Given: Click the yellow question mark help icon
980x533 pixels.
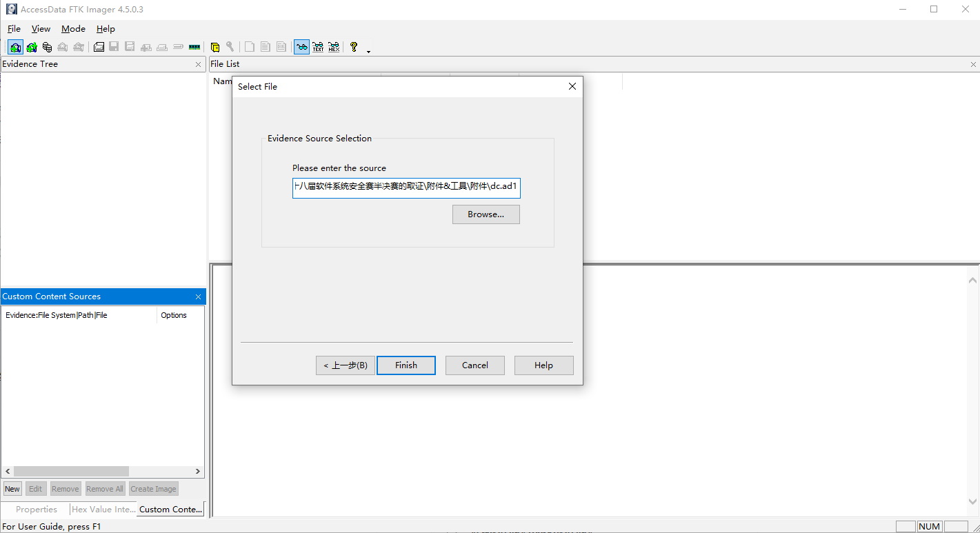Looking at the screenshot, I should (x=354, y=47).
